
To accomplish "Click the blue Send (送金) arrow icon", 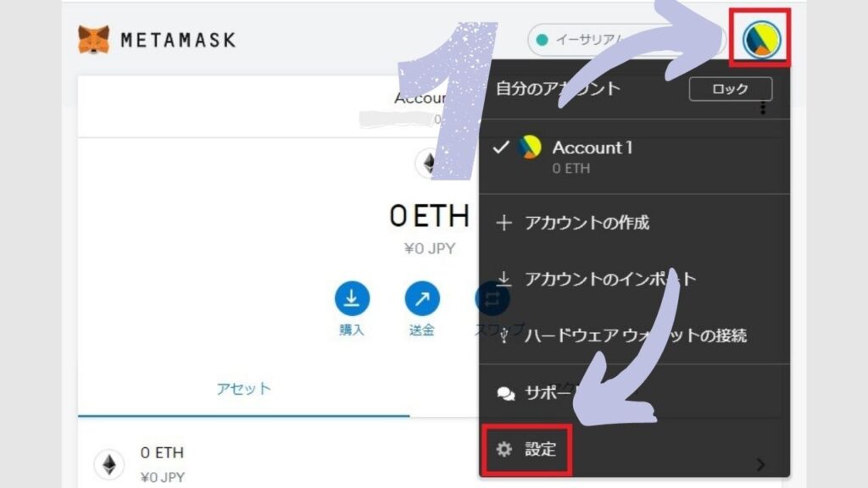I will point(422,298).
